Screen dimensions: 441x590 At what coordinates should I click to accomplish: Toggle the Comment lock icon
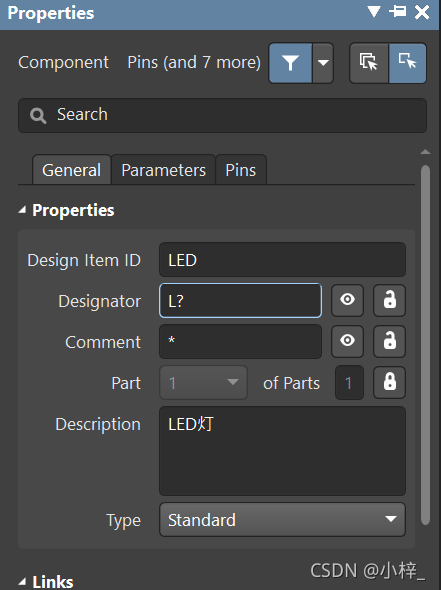389,341
